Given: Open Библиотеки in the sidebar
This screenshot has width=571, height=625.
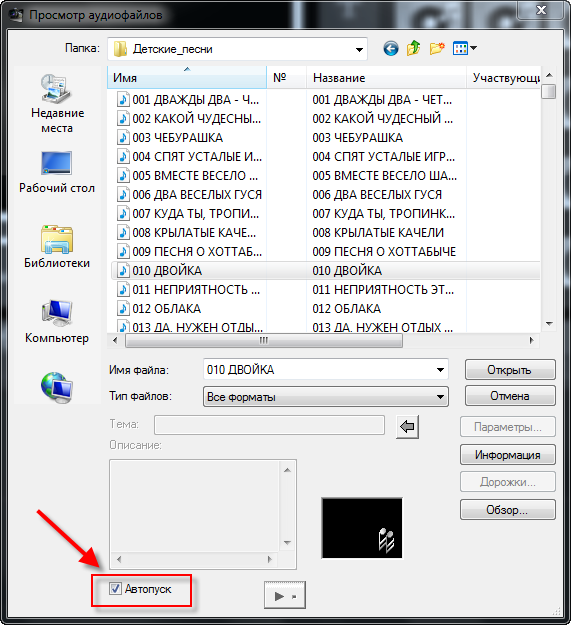Looking at the screenshot, I should tap(57, 246).
